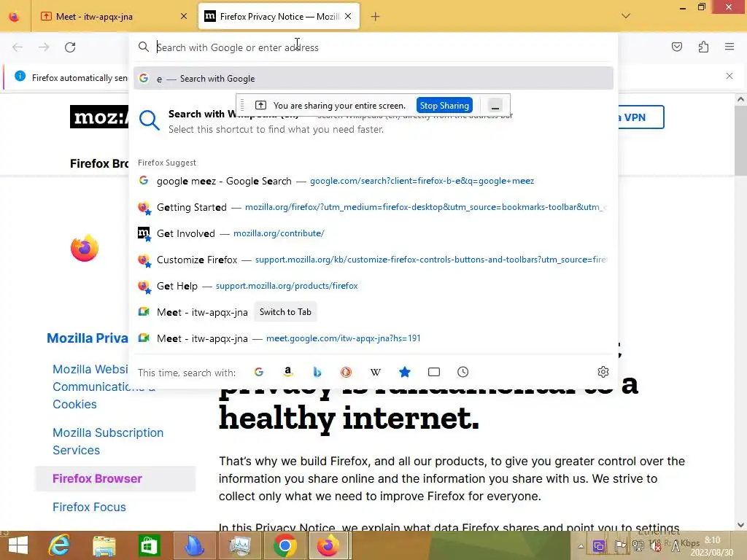Open File Explorer from taskbar
The image size is (747, 560).
tap(104, 545)
